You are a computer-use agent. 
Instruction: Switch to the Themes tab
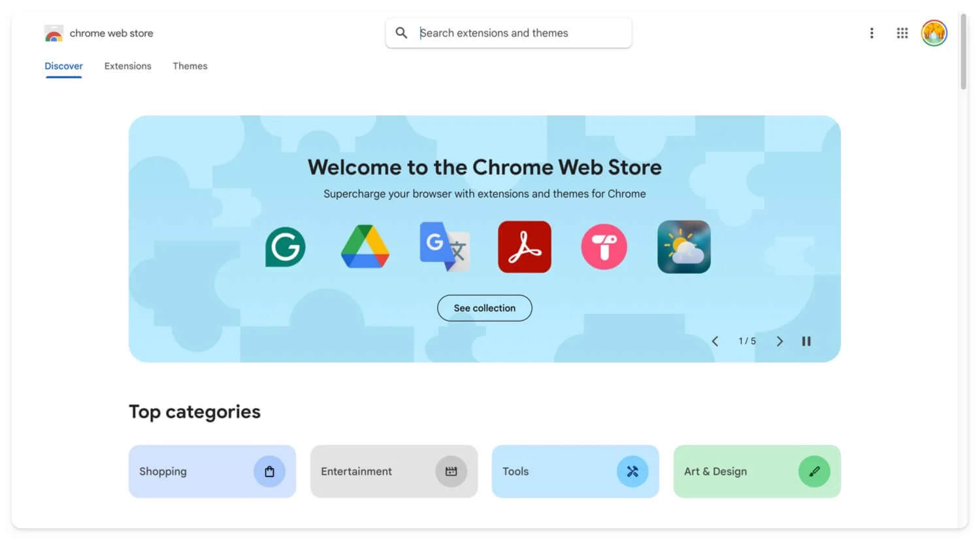pyautogui.click(x=189, y=66)
